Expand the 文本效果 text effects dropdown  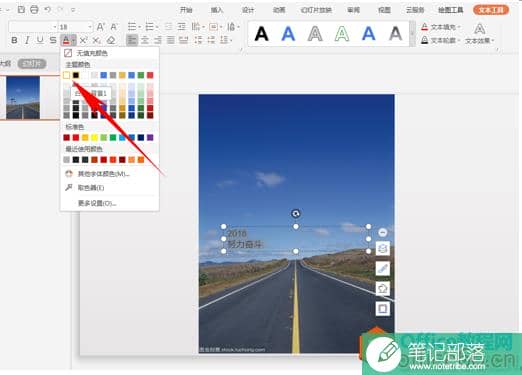(479, 40)
